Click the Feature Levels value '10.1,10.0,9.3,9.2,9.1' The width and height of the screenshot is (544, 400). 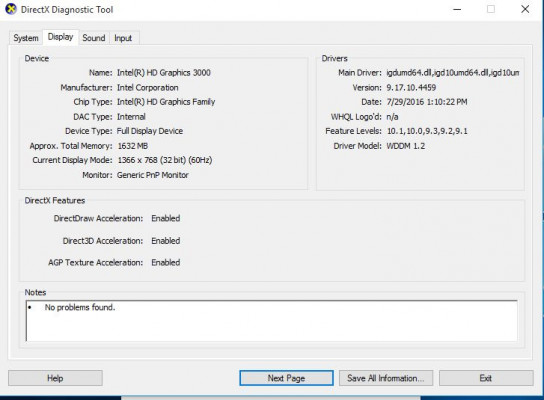click(x=427, y=131)
